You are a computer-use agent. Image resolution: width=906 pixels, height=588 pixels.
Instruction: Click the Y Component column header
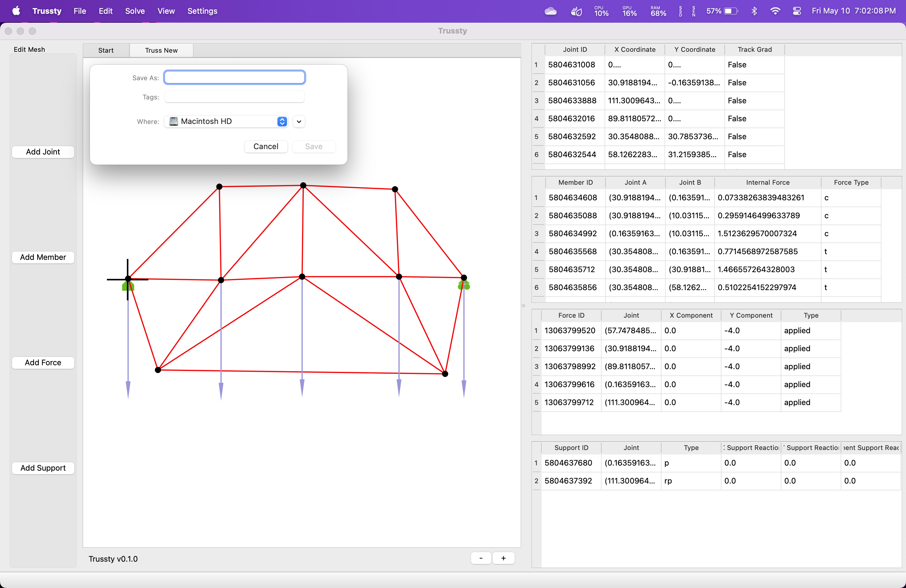click(x=751, y=315)
